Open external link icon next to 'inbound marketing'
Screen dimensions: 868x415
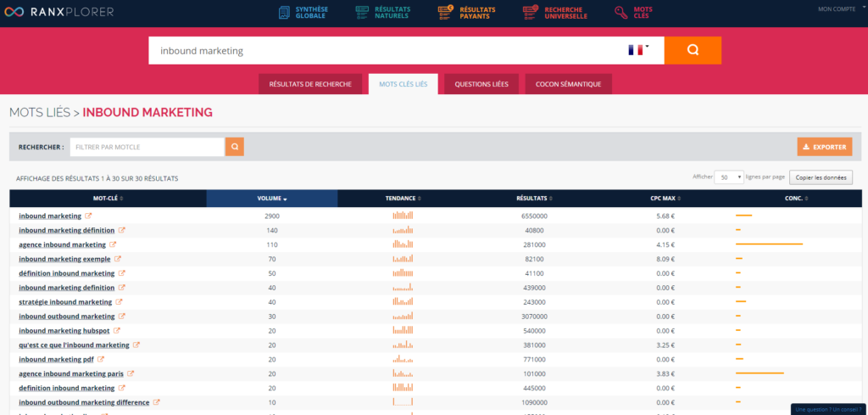(x=89, y=216)
